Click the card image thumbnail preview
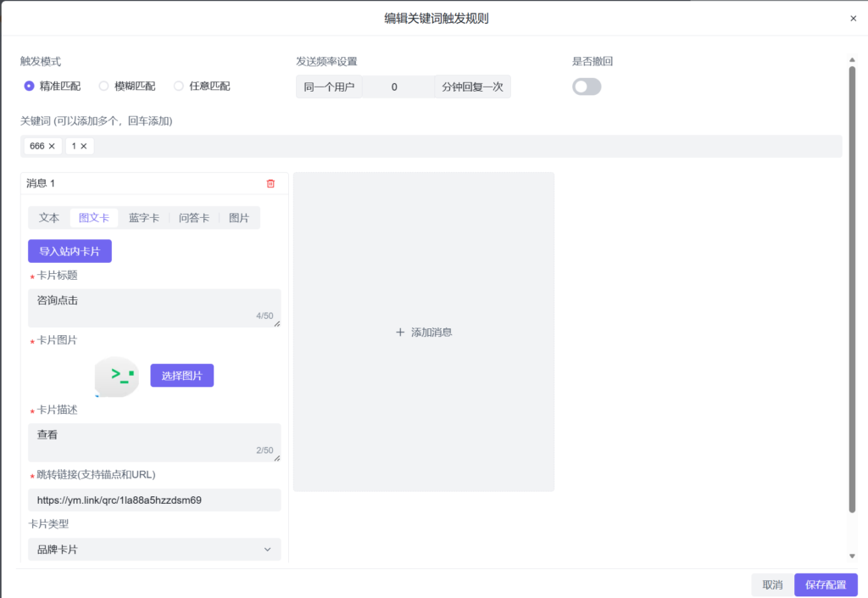This screenshot has width=868, height=598. [116, 377]
